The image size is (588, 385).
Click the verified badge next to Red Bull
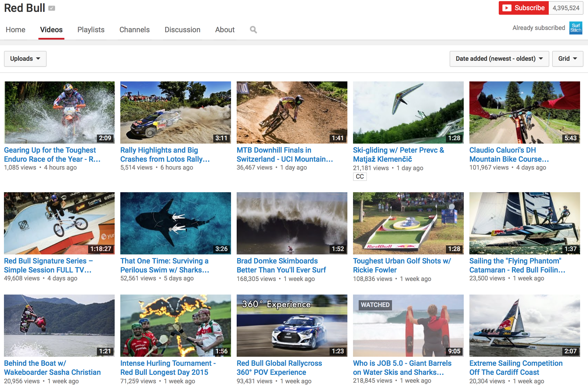coord(52,8)
